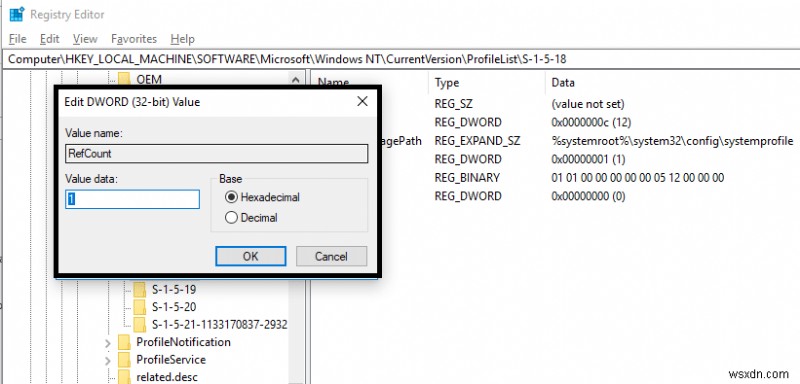Select the related.desc folder icon
Image resolution: width=800 pixels, height=384 pixels.
[x=124, y=377]
